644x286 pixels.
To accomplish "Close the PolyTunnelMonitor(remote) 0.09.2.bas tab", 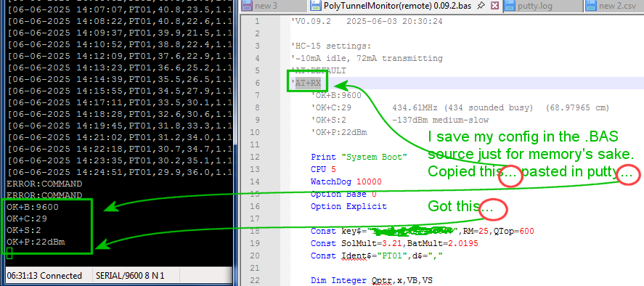I will click(x=495, y=5).
